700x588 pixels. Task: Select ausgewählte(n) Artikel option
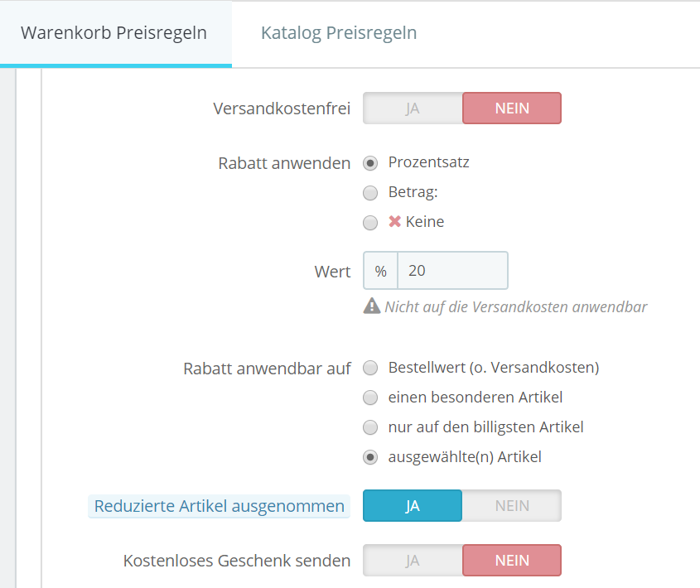[x=371, y=457]
